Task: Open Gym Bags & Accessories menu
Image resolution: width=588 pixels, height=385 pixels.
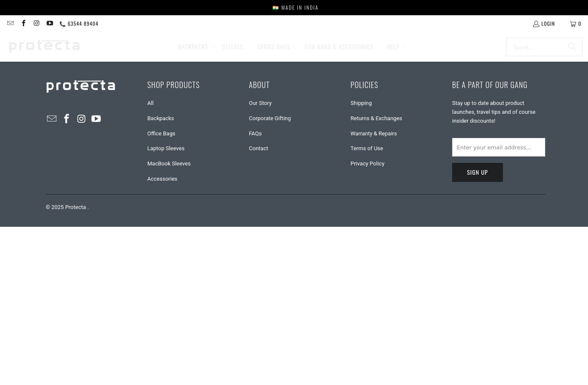Action: (342, 47)
